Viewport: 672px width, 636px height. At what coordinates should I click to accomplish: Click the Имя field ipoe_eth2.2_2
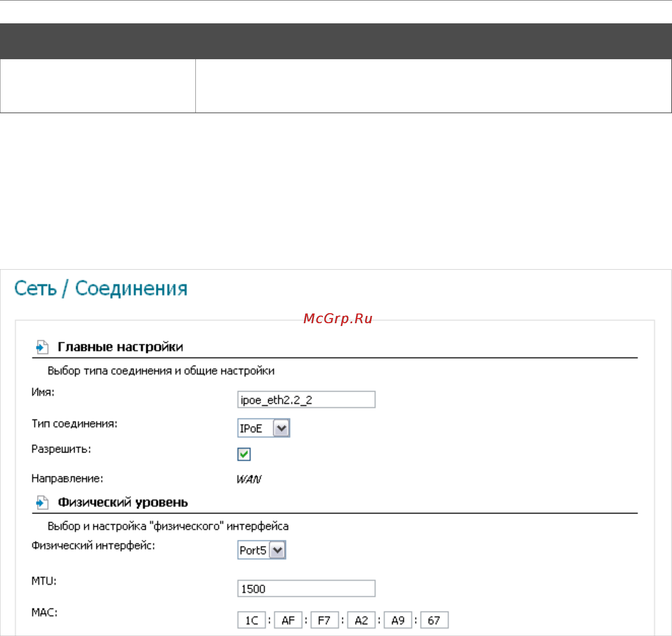pos(306,400)
